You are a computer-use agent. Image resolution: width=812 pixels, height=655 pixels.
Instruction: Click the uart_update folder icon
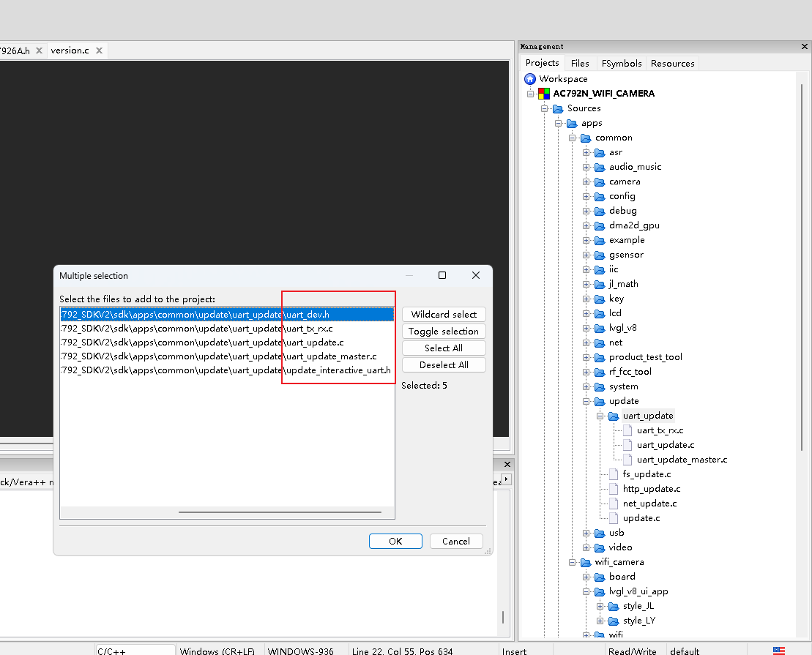[x=614, y=416]
